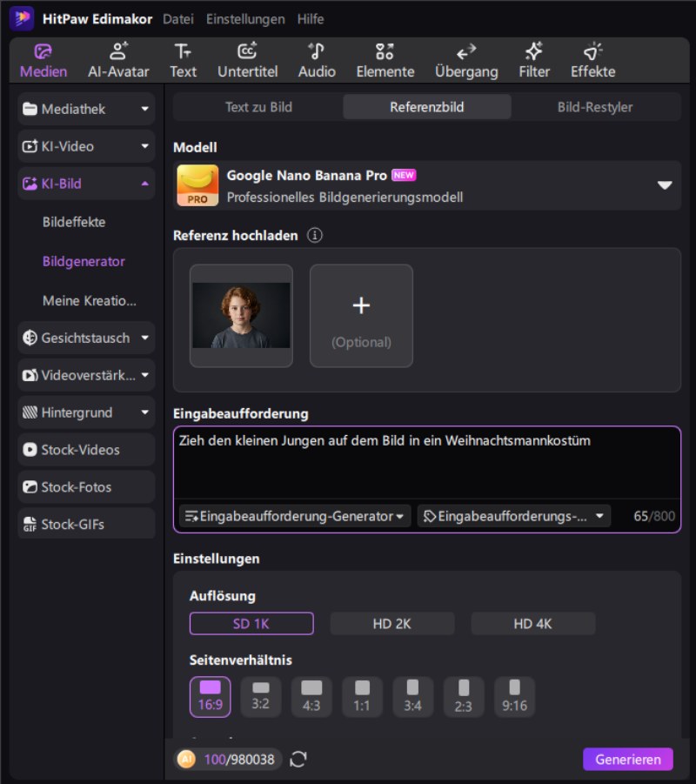
Task: Expand the Google Nano Banana Pro model dropdown
Action: pos(665,185)
